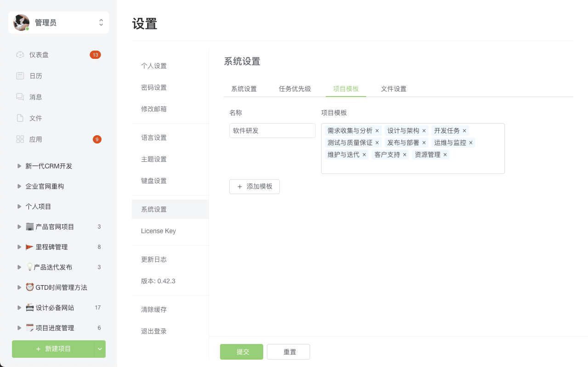Click the 添加模板 add template button
Screen dimensions: 588x367
point(254,186)
